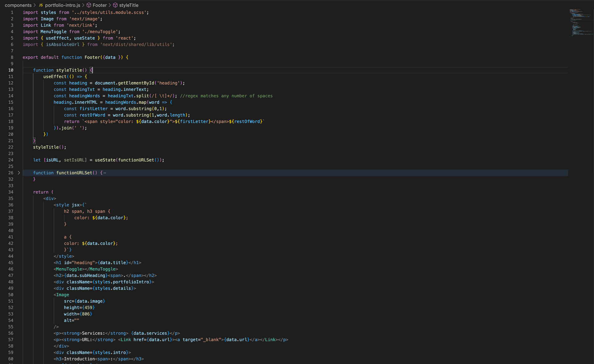Click 'getElementById' method call

tap(136, 83)
